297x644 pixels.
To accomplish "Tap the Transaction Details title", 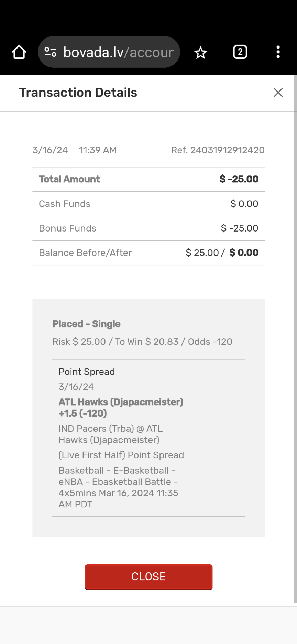I will point(78,93).
